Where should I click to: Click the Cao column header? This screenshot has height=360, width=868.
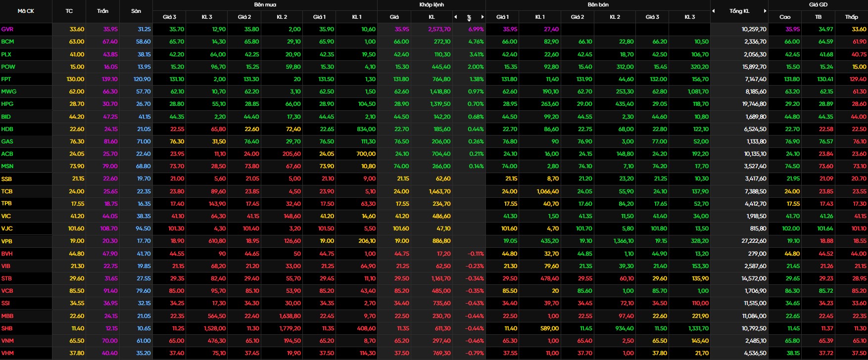(785, 17)
